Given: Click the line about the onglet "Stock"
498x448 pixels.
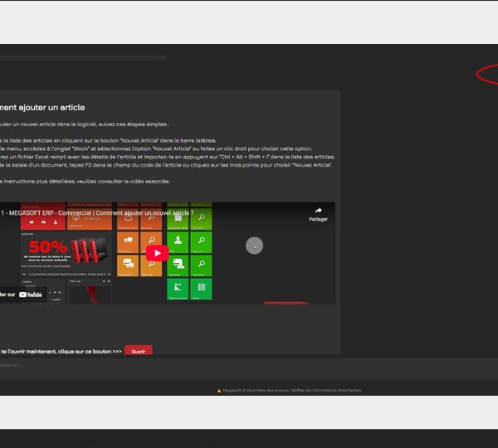Looking at the screenshot, I should point(156,149).
